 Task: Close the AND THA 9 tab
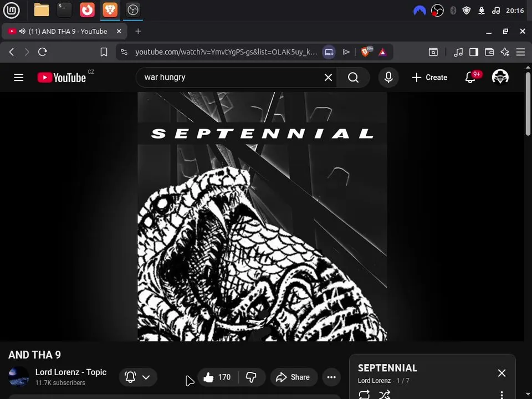(119, 31)
